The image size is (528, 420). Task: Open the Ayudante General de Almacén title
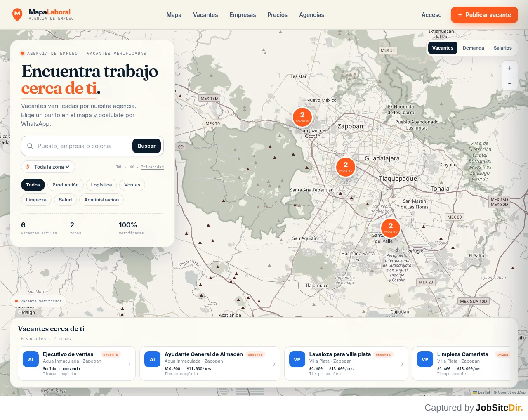[x=204, y=354]
